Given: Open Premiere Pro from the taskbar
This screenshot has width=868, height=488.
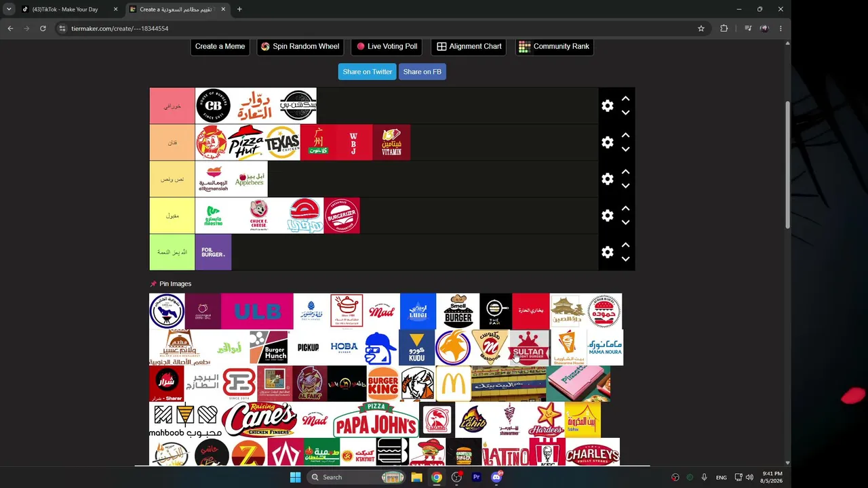Looking at the screenshot, I should click(476, 477).
